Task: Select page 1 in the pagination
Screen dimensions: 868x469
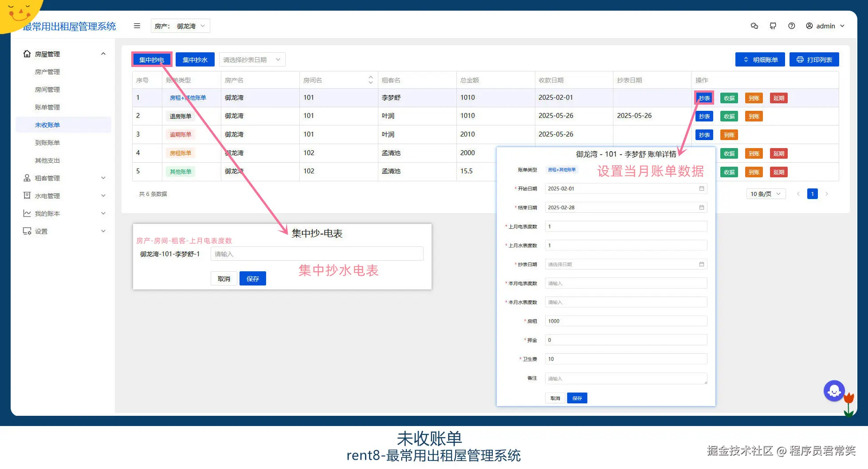Action: coord(813,194)
